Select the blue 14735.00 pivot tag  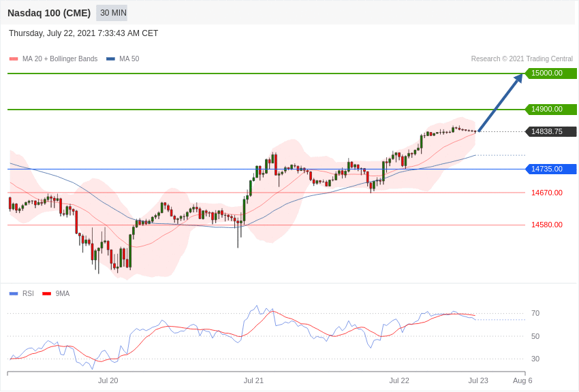click(550, 169)
